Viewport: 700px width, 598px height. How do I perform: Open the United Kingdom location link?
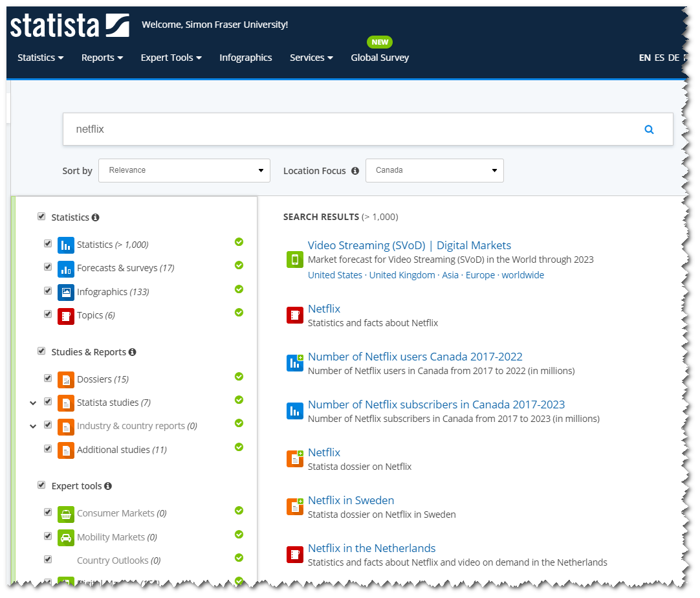coord(402,275)
